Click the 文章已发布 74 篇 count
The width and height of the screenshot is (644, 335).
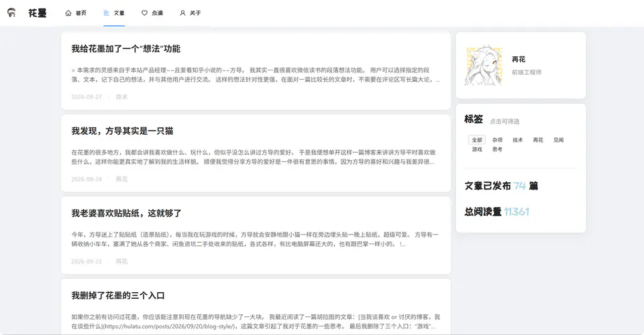[x=501, y=186]
